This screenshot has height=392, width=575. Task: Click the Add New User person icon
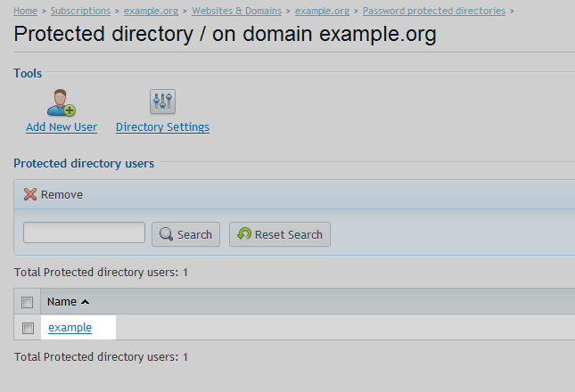[x=62, y=102]
